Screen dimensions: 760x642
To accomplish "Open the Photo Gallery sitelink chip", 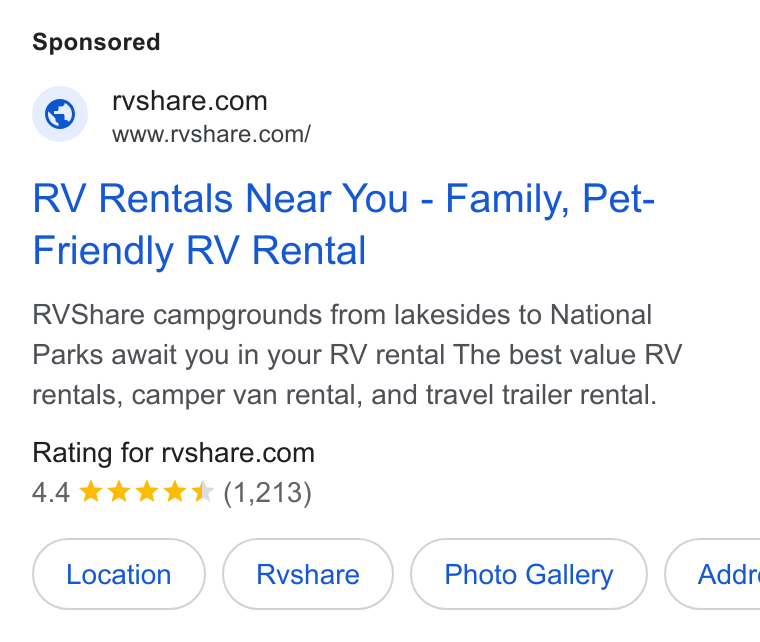I will pyautogui.click(x=529, y=574).
